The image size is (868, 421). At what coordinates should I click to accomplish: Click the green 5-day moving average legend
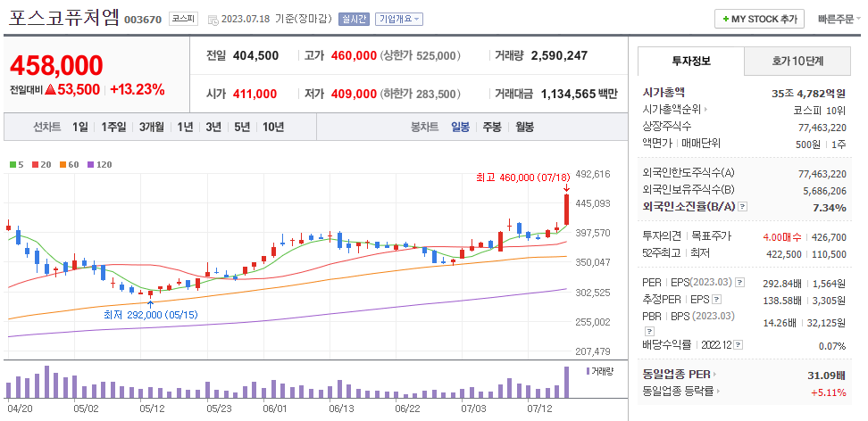(x=15, y=164)
